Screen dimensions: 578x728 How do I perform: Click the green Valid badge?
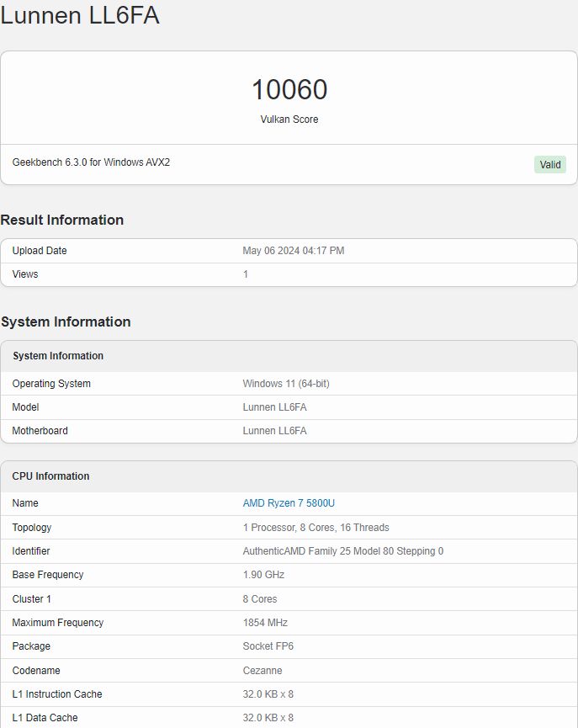(x=549, y=164)
